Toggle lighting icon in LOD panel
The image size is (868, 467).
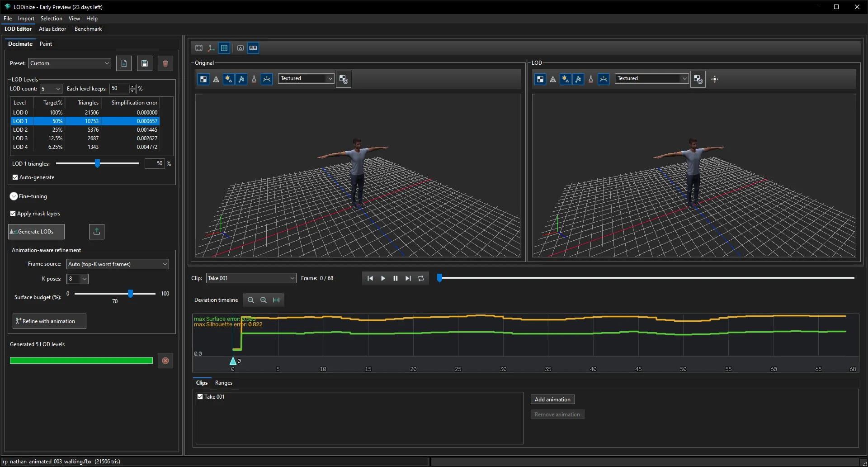(x=566, y=79)
